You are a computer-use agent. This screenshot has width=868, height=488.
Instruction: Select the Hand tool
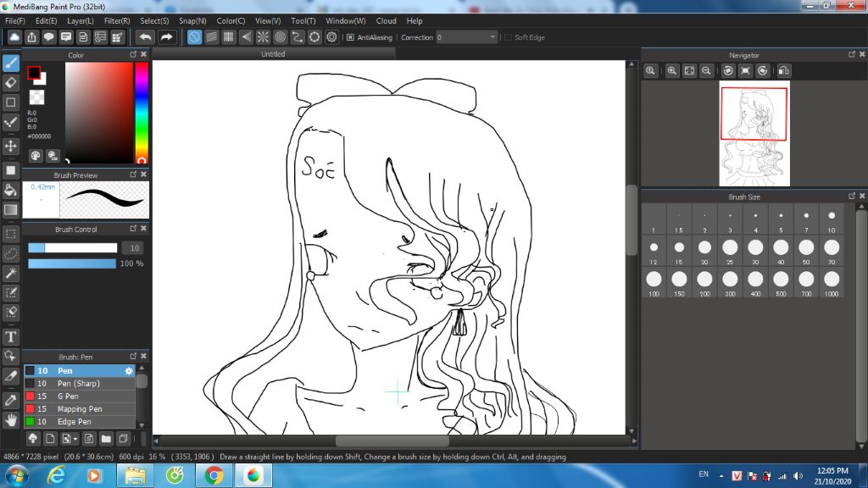[11, 420]
